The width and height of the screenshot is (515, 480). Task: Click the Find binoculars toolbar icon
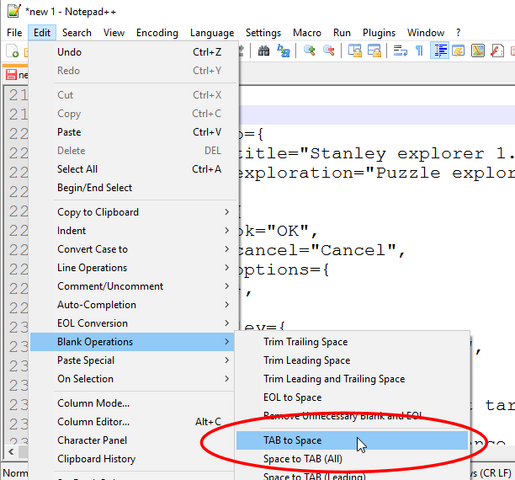(263, 51)
